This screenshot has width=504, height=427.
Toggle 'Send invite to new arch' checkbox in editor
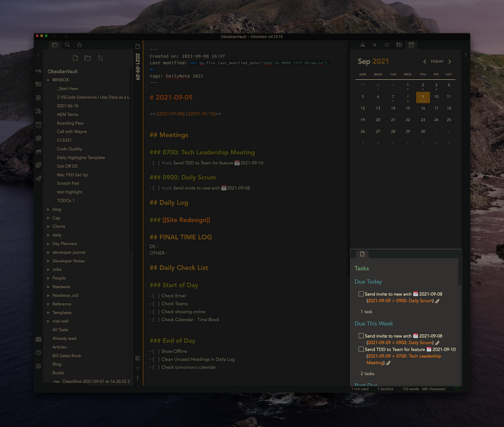156,188
